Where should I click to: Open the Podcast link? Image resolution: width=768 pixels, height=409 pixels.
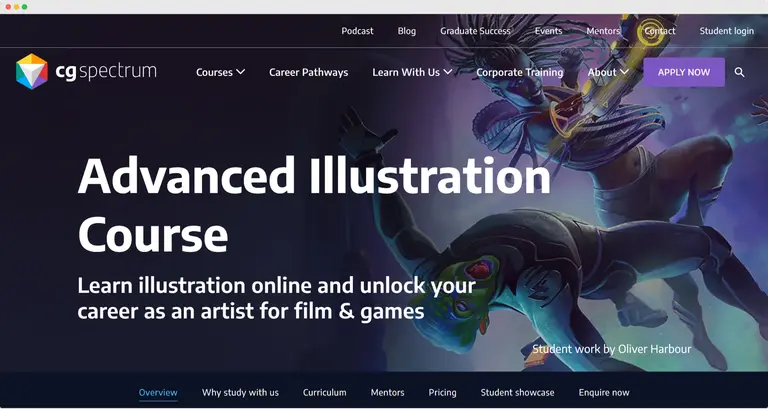pos(357,31)
